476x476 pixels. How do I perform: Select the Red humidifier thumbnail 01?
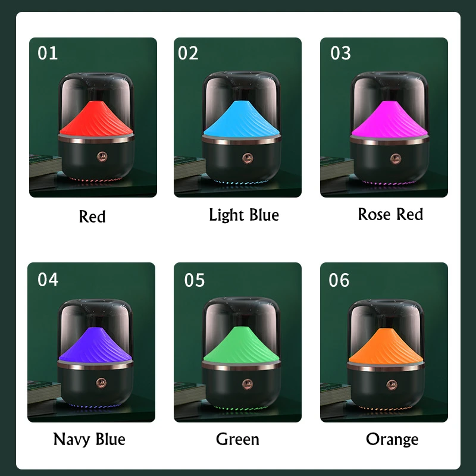[93, 117]
